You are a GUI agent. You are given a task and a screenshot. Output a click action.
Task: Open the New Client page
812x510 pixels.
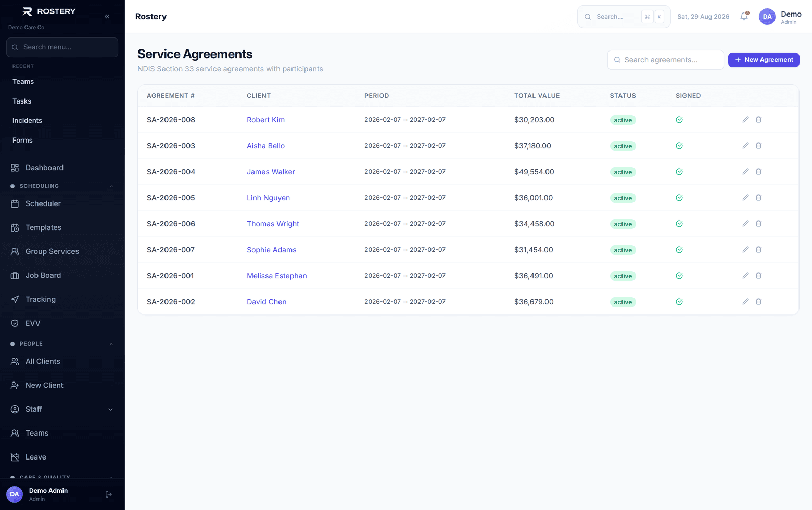tap(62, 385)
